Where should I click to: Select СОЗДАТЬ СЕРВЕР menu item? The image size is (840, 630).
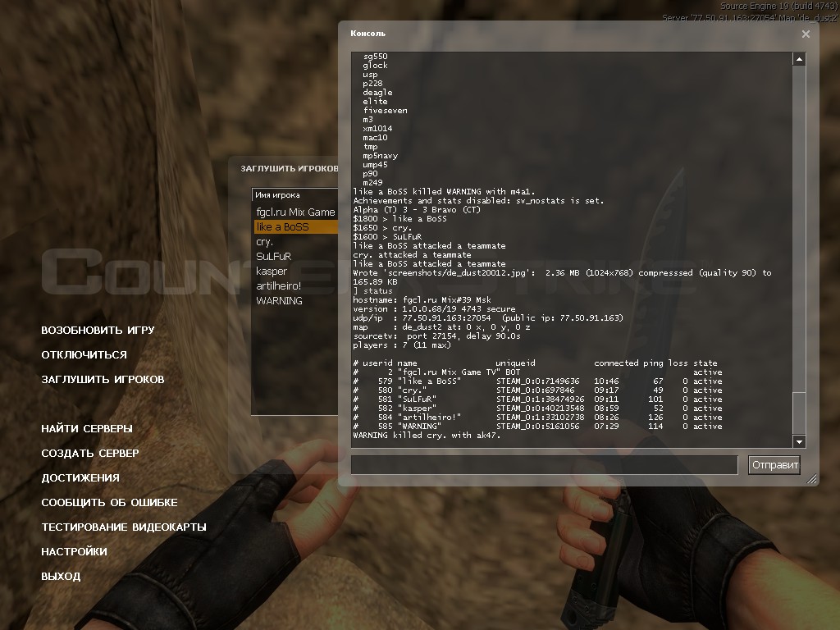point(90,453)
